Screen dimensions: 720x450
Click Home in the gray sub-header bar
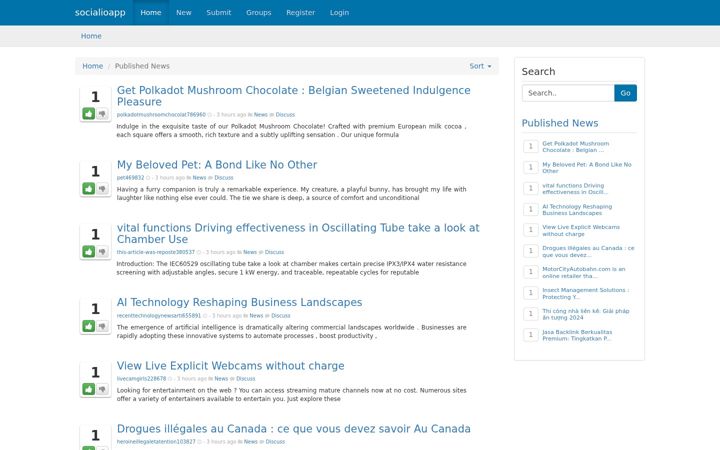pyautogui.click(x=91, y=36)
